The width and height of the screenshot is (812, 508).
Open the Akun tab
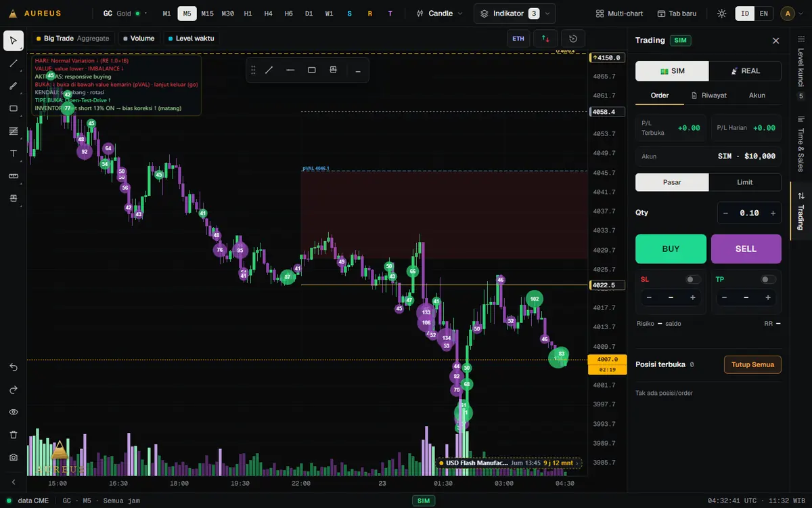pos(757,96)
